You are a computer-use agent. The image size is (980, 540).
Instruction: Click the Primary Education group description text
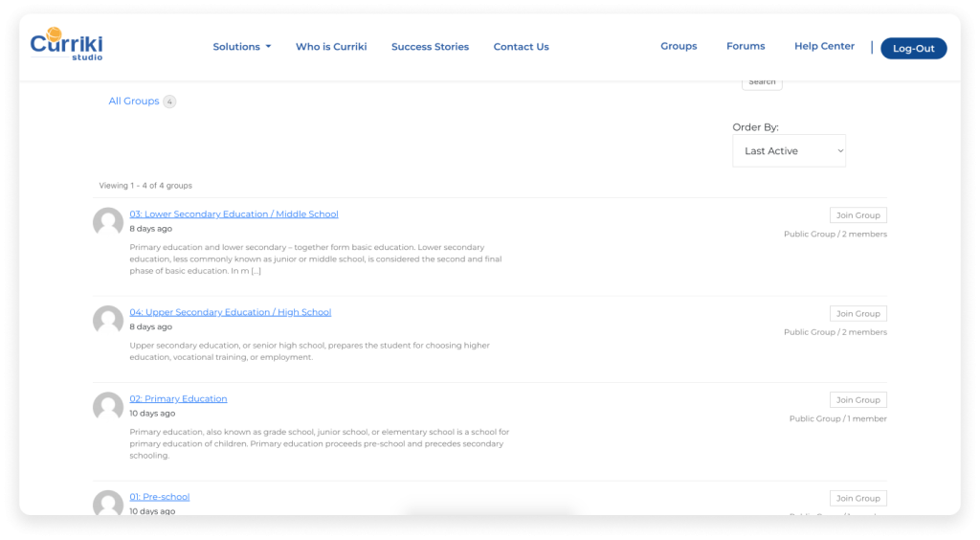320,443
